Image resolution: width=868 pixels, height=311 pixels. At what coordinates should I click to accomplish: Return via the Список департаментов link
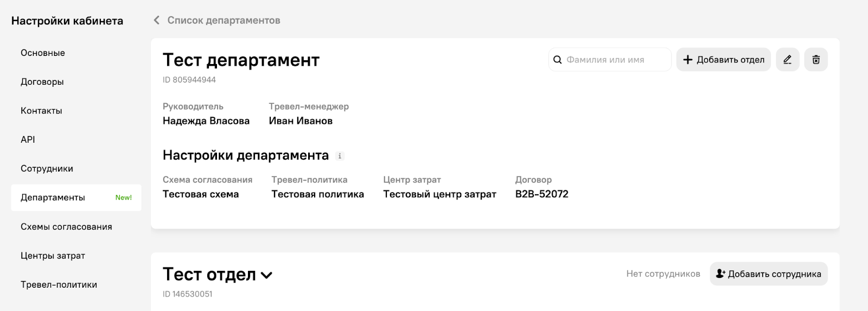224,20
